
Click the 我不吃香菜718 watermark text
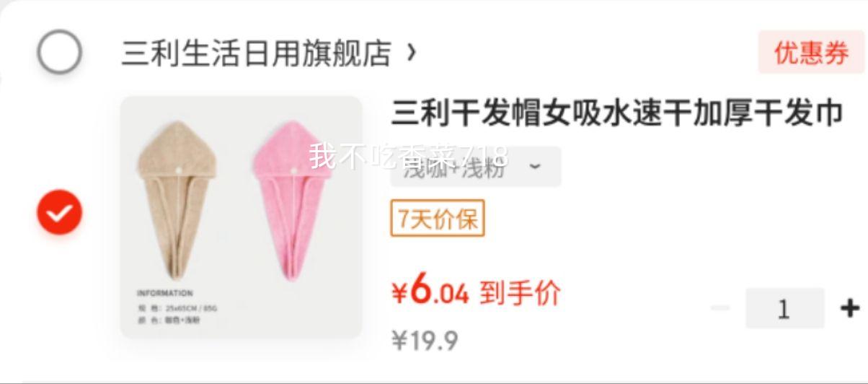(x=409, y=155)
